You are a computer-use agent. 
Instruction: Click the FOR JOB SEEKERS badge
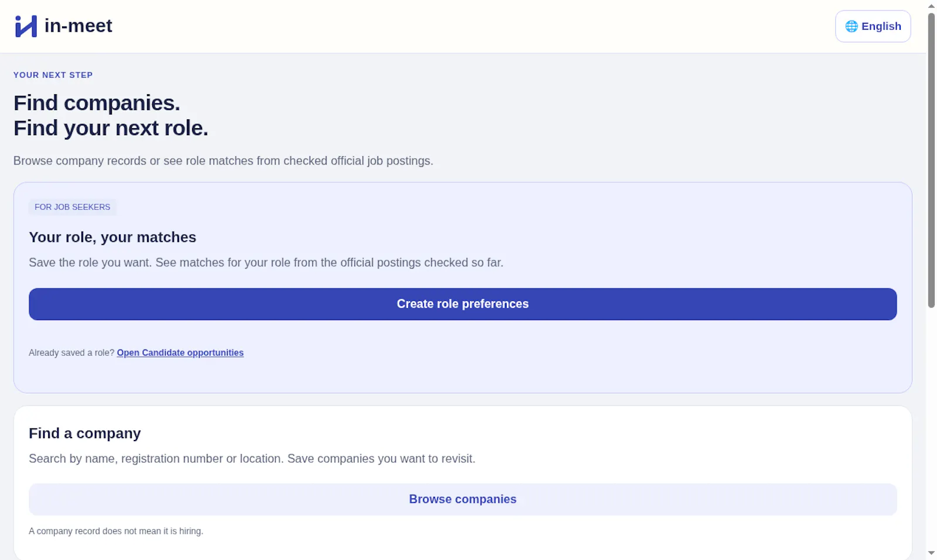pyautogui.click(x=73, y=207)
